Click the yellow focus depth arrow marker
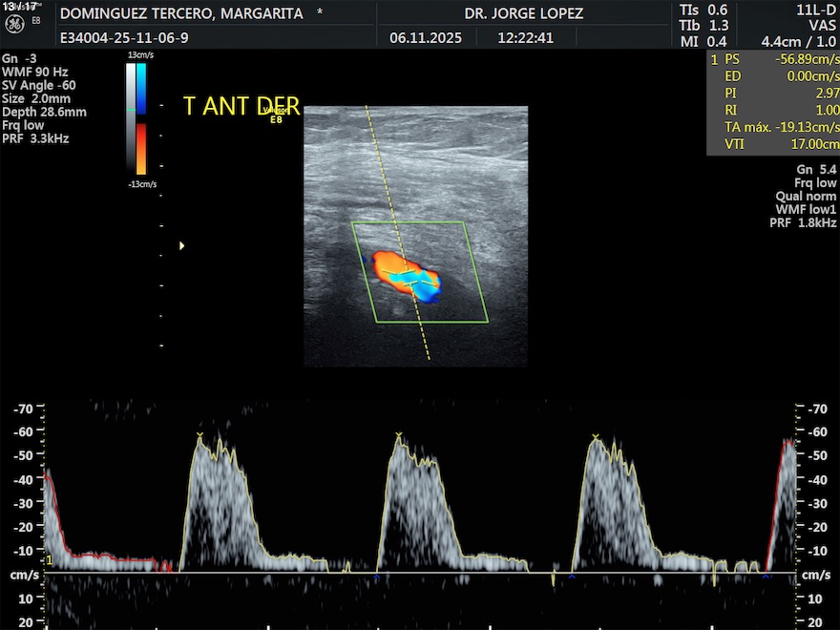 181,246
